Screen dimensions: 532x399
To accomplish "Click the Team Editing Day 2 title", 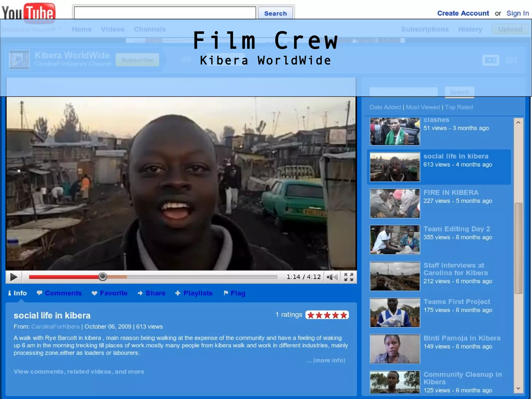I will 457,229.
